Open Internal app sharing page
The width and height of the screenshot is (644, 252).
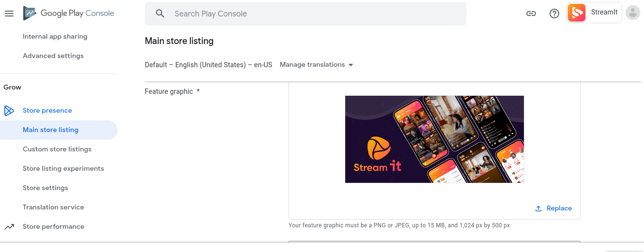tap(55, 36)
